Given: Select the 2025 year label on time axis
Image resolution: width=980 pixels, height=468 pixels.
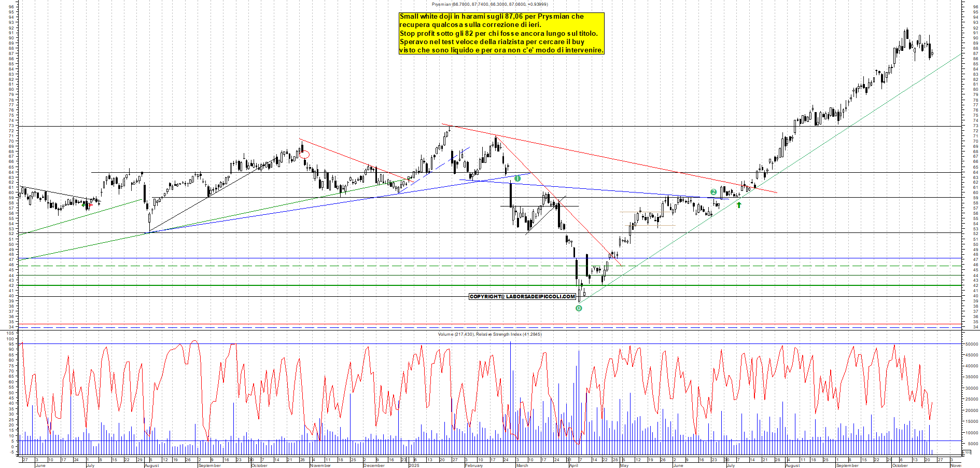Looking at the screenshot, I should click(414, 465).
